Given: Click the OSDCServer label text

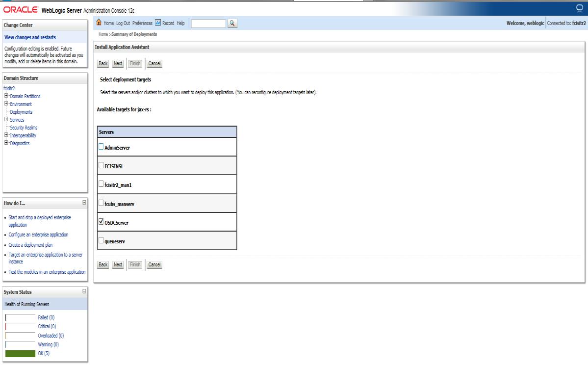Looking at the screenshot, I should coord(116,223).
